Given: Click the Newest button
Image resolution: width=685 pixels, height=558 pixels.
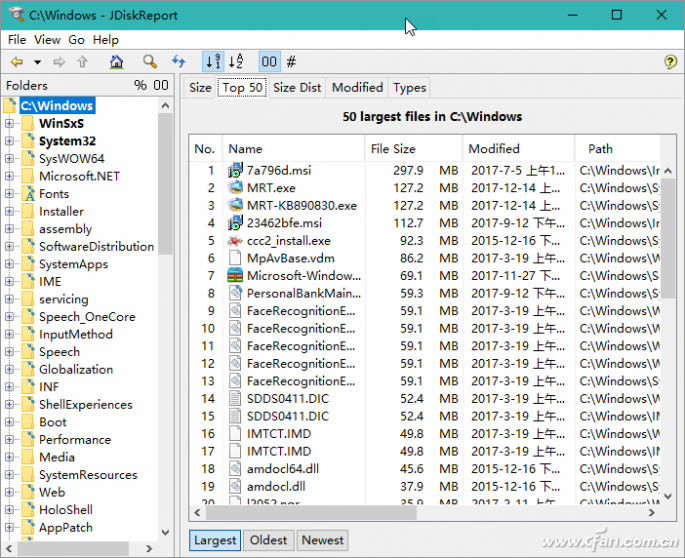Looking at the screenshot, I should click(322, 540).
